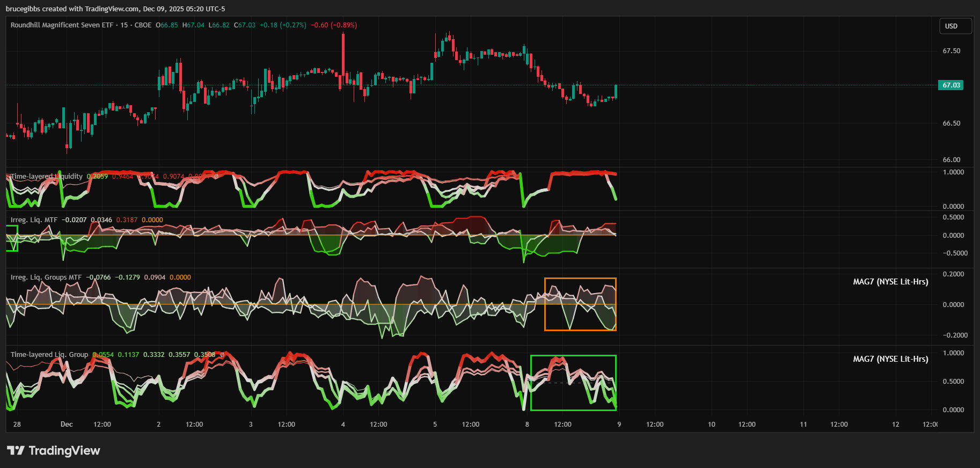980x468 pixels.
Task: Click MAG7 label in Irreg. Liq. Groups pane
Action: (x=890, y=282)
